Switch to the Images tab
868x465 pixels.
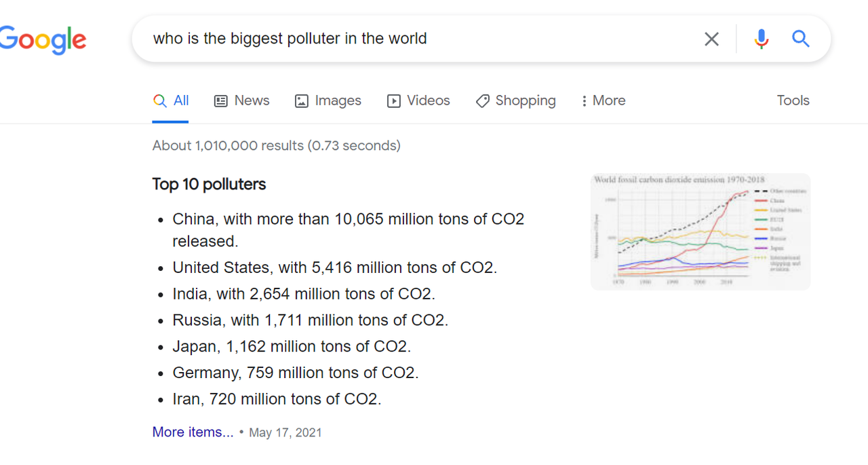tap(328, 101)
